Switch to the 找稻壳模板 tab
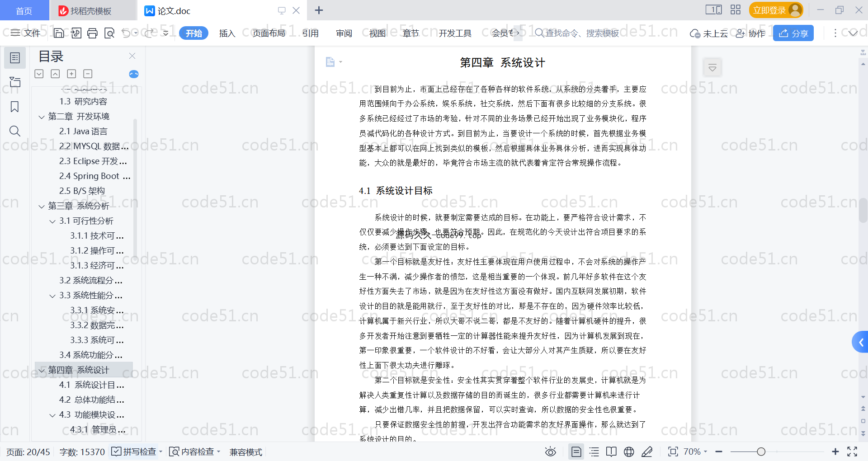The width and height of the screenshot is (868, 461). (93, 10)
